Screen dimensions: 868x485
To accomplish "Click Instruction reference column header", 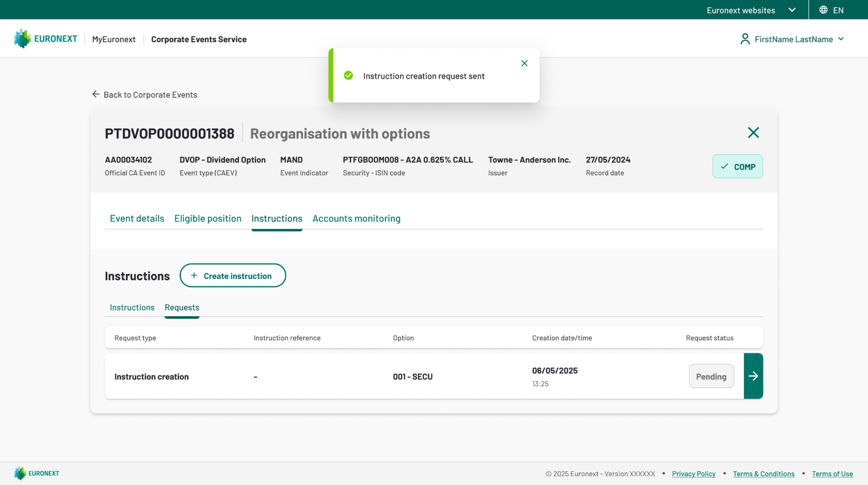I will [287, 338].
